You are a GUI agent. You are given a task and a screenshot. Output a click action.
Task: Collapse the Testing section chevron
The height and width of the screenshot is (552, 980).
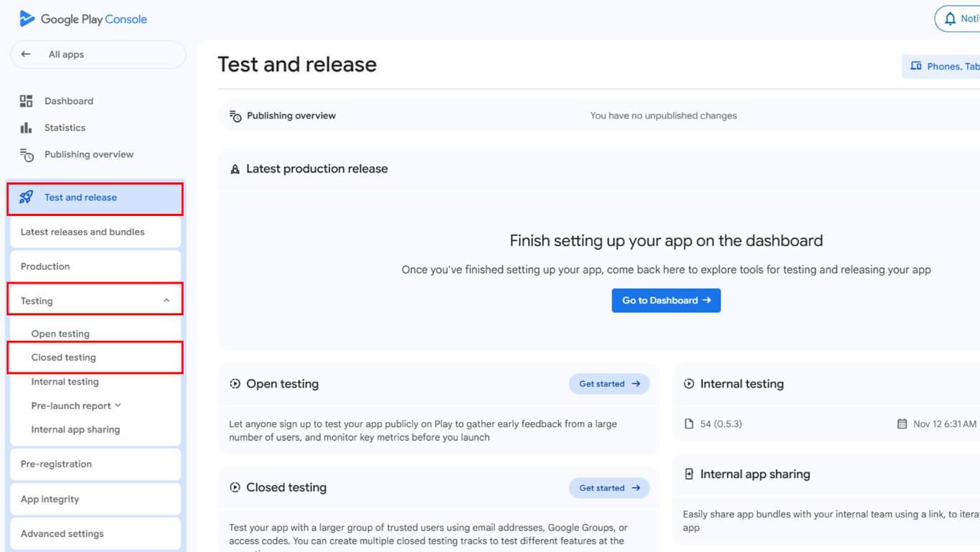[x=166, y=301]
